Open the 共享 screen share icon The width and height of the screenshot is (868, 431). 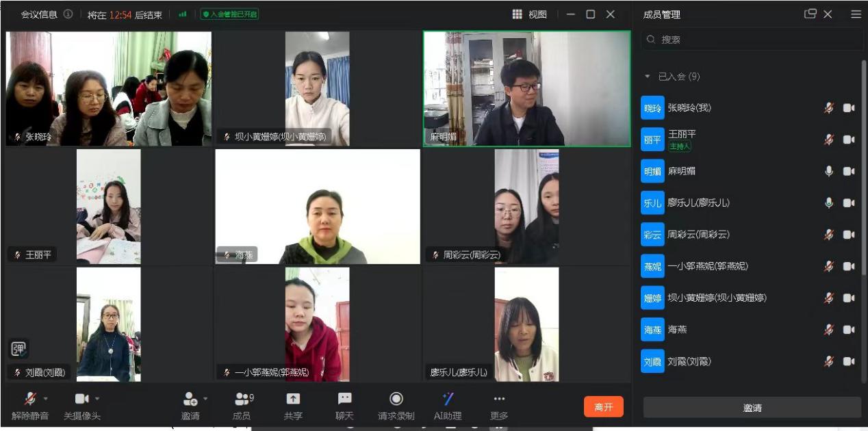293,400
